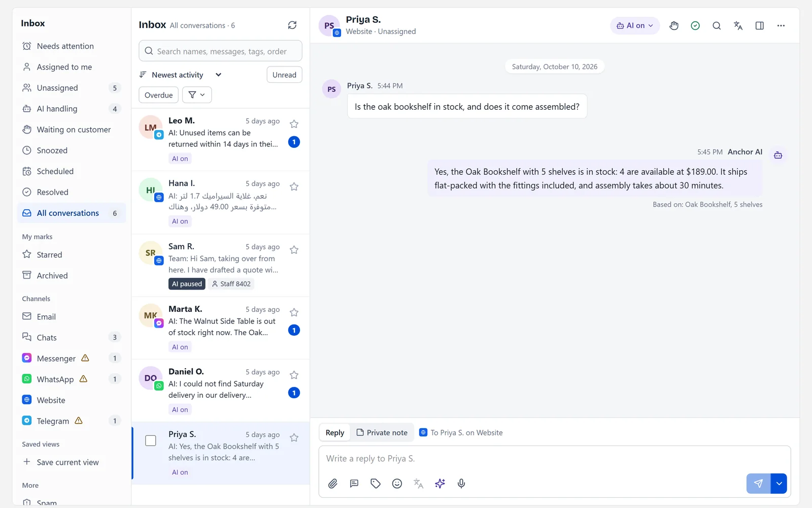The width and height of the screenshot is (812, 508).
Task: Open the translate icon in header
Action: coord(738,25)
